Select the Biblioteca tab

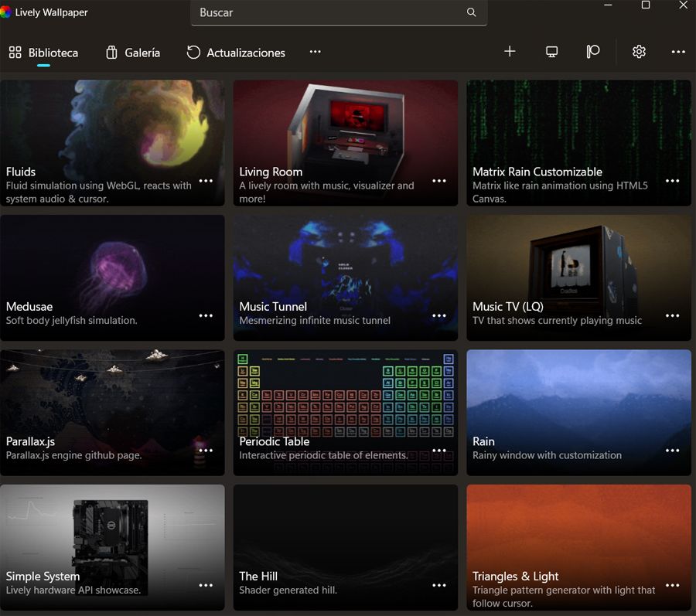point(44,53)
